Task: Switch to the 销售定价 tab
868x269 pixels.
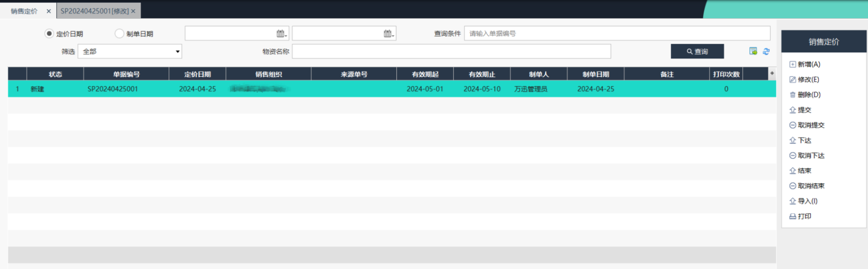Action: pos(24,11)
